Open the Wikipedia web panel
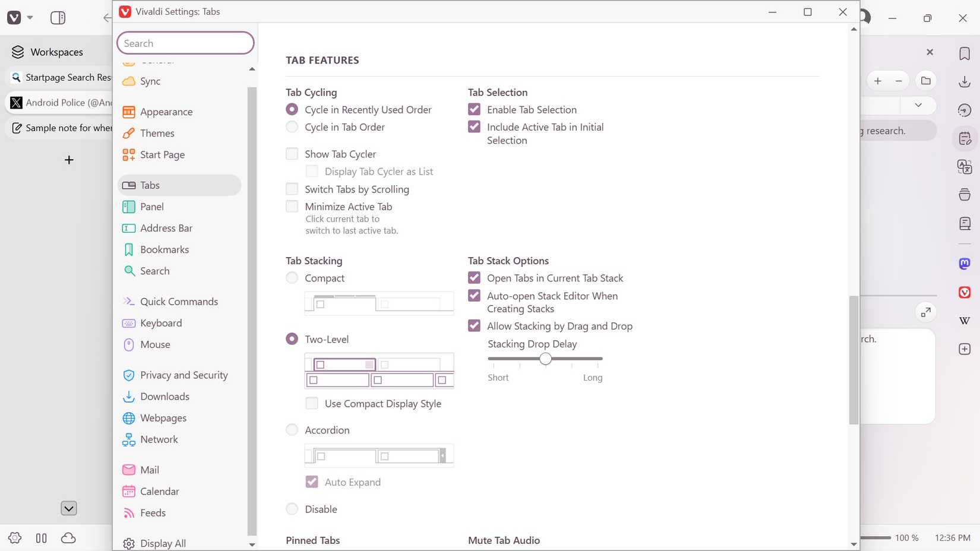The width and height of the screenshot is (980, 551). click(964, 321)
